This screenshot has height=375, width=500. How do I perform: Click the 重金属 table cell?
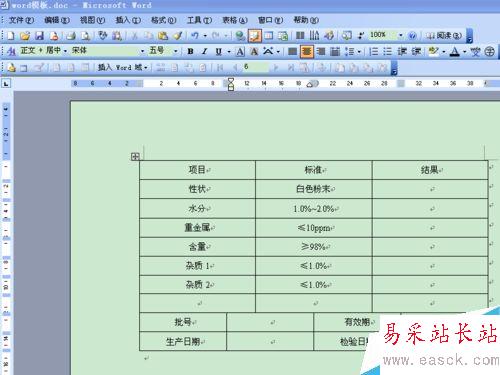[198, 228]
